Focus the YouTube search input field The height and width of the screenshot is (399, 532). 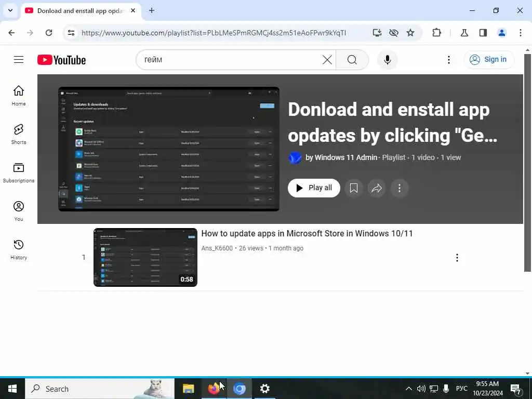click(232, 60)
